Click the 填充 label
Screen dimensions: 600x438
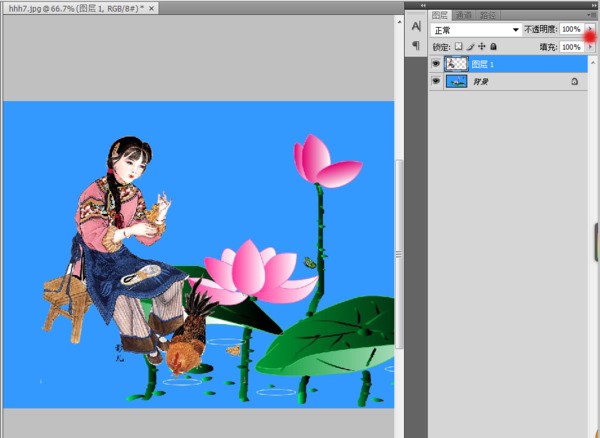pyautogui.click(x=549, y=47)
